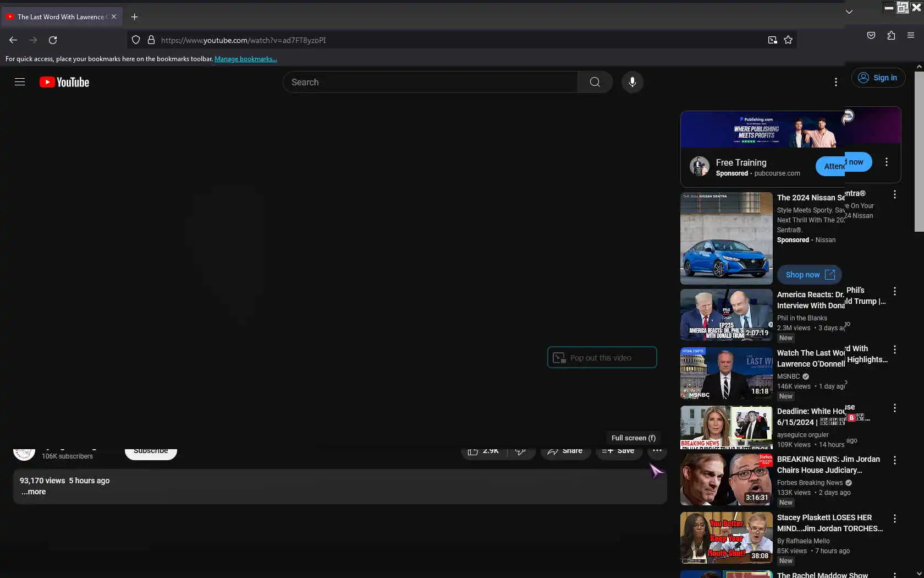Bookmark this page with the star icon
Screen dimensions: 924x578
click(788, 40)
